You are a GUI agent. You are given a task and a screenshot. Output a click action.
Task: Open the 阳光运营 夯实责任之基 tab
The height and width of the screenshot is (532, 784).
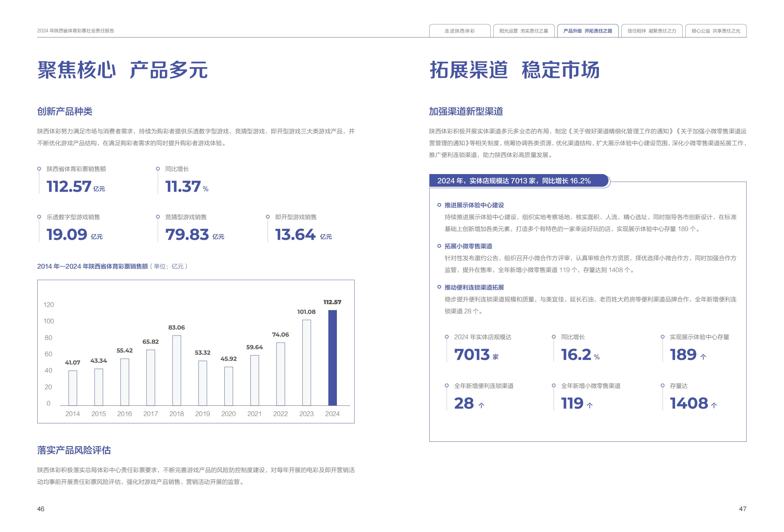(x=523, y=31)
